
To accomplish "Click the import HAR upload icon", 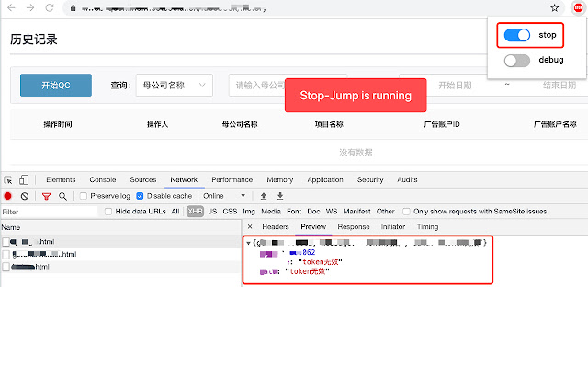I will (x=264, y=196).
